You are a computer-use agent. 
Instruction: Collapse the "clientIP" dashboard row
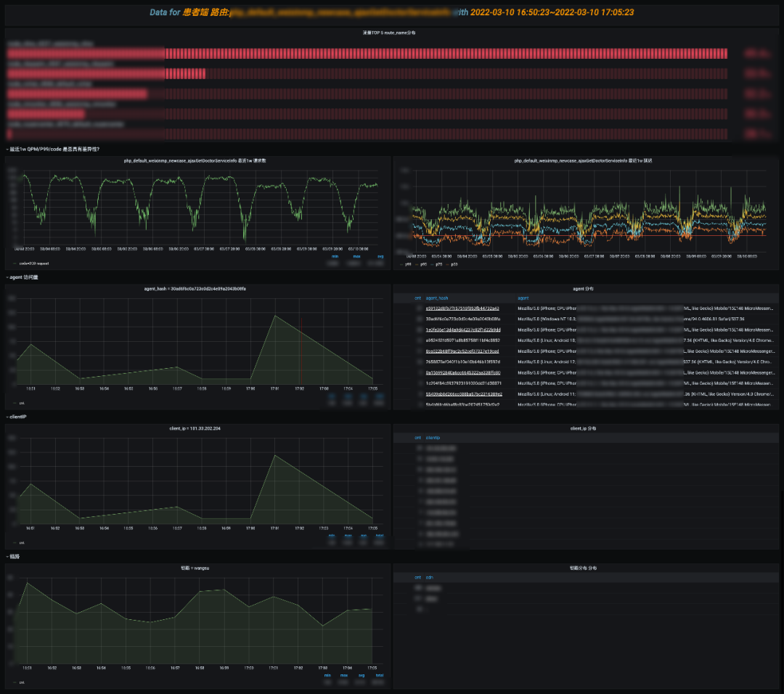pyautogui.click(x=17, y=417)
